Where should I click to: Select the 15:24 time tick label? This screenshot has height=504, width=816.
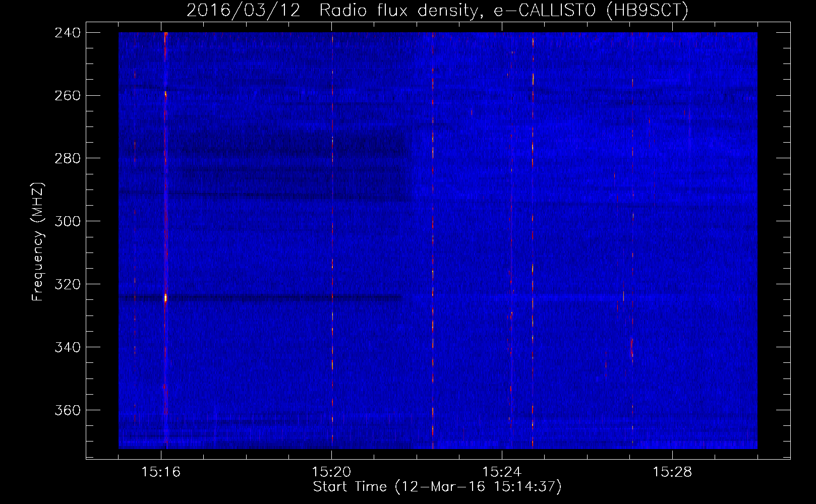[x=502, y=472]
